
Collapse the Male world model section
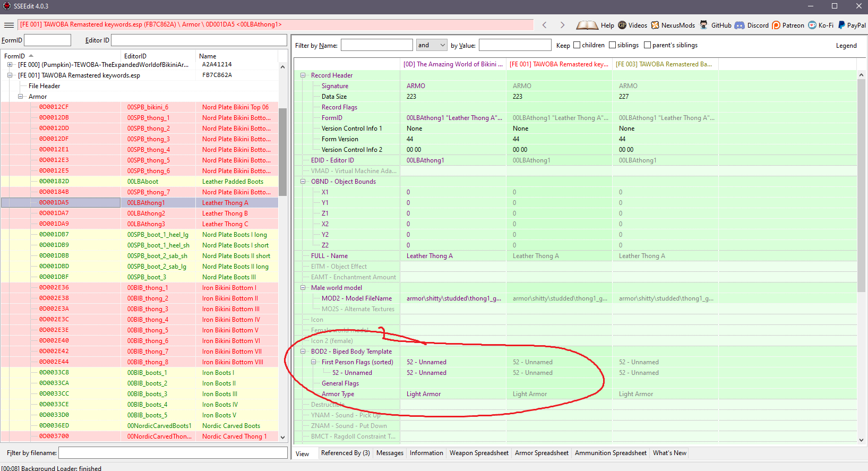tap(303, 288)
